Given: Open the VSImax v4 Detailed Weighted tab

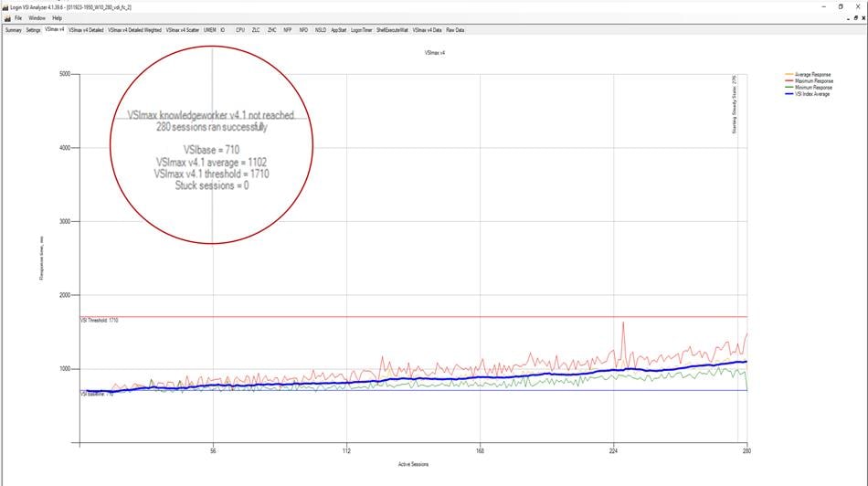Looking at the screenshot, I should tap(134, 30).
